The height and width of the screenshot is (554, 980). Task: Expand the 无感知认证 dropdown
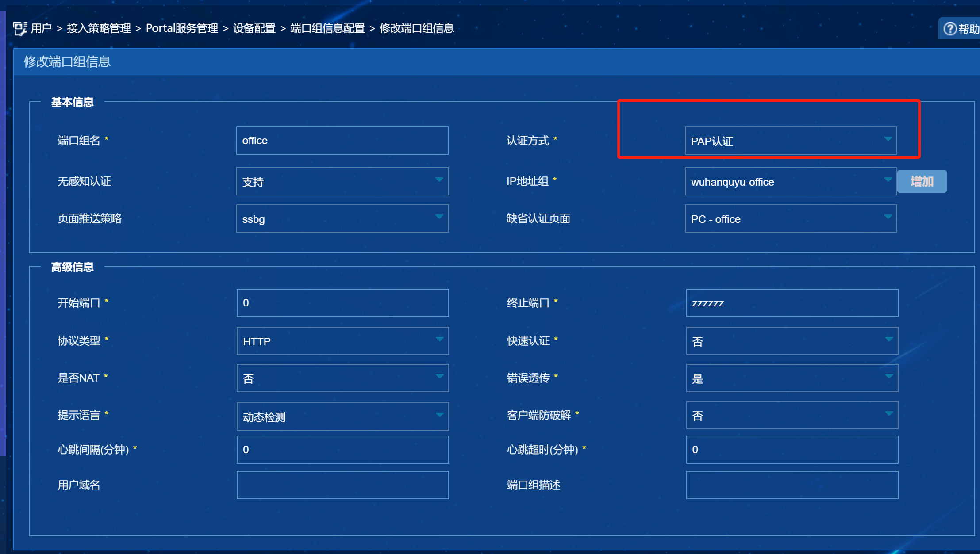342,181
